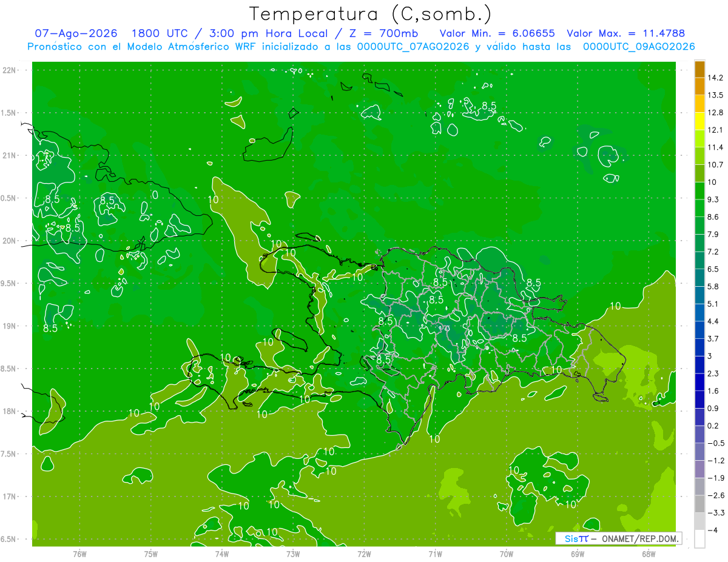Click the "0000UTC_07AGO2026" initialization timestamp
This screenshot has height=562, width=728.
coord(413,47)
